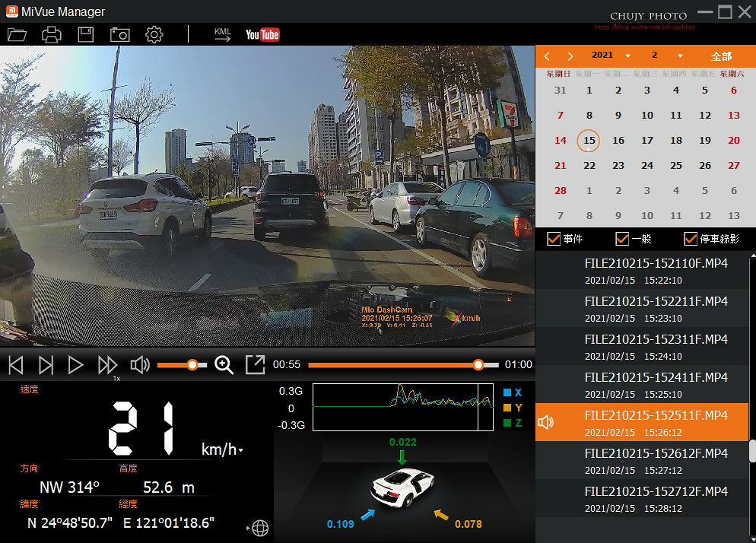
Task: Toggle Y axis in G-sensor graph
Action: point(513,408)
